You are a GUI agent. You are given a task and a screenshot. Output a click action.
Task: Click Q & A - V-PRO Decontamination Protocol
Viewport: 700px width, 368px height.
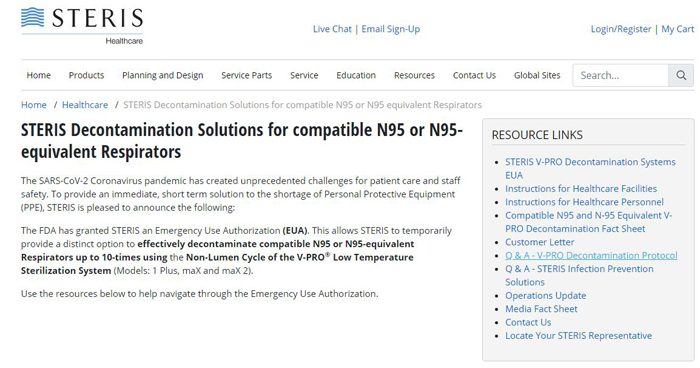pos(591,255)
